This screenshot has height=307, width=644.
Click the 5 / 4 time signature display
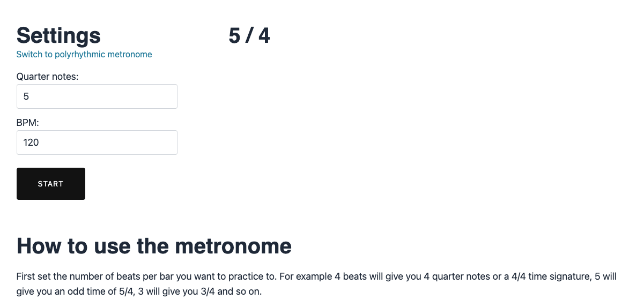[249, 35]
